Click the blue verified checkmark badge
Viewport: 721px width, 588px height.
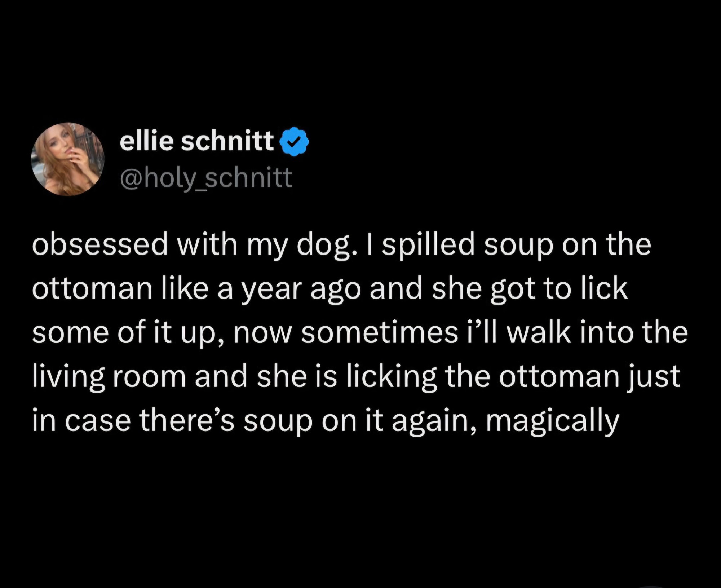point(295,142)
